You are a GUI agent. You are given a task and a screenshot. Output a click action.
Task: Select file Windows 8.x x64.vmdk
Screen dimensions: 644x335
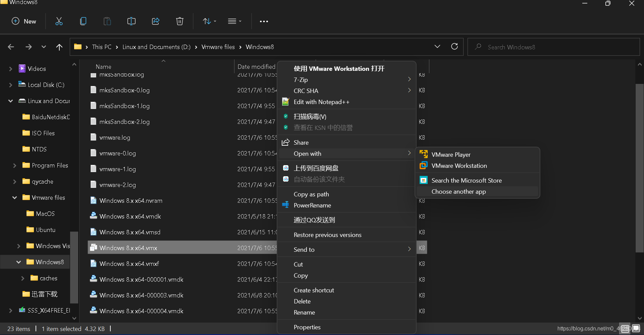coord(130,217)
